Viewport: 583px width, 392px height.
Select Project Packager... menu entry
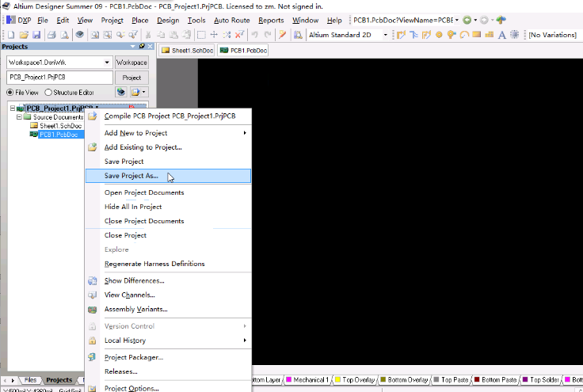(x=168, y=357)
